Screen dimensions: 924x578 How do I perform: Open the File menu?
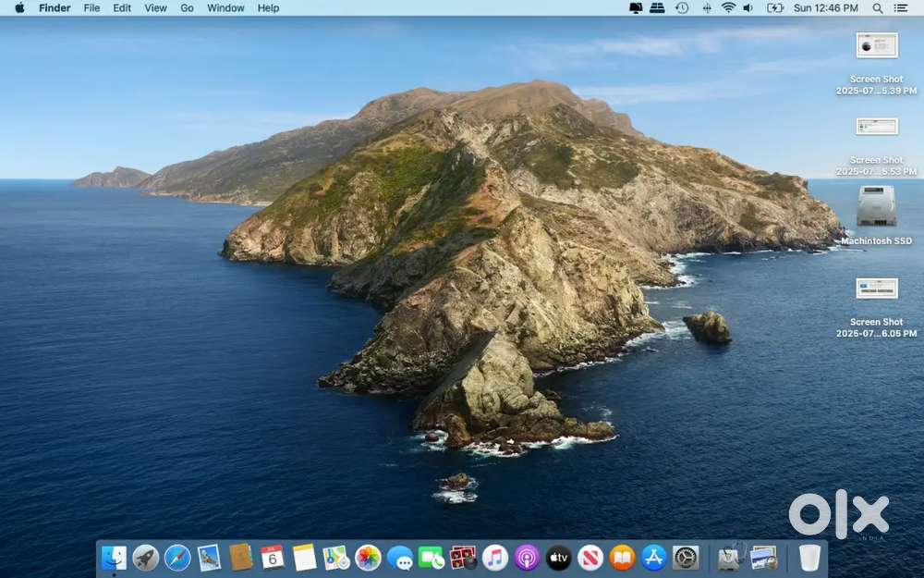pyautogui.click(x=91, y=8)
